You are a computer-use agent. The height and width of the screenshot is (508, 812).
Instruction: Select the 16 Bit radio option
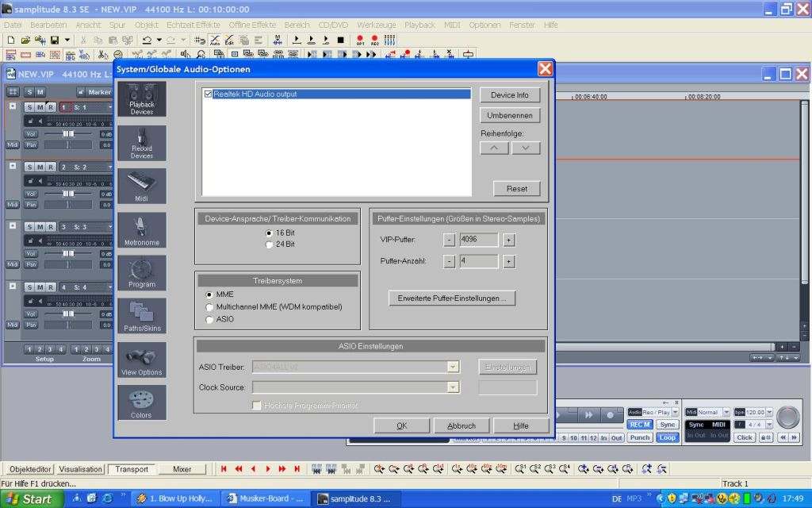[269, 233]
